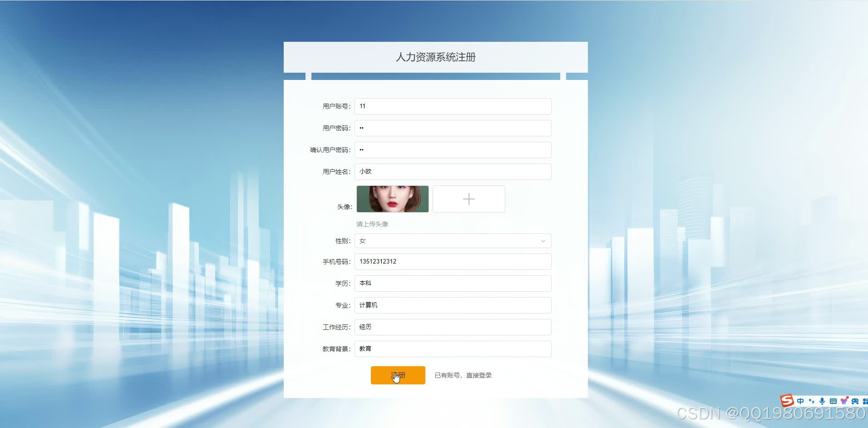Screen dimensions: 868x428
Task: Open the Sogou voice input microphone
Action: pos(822,401)
